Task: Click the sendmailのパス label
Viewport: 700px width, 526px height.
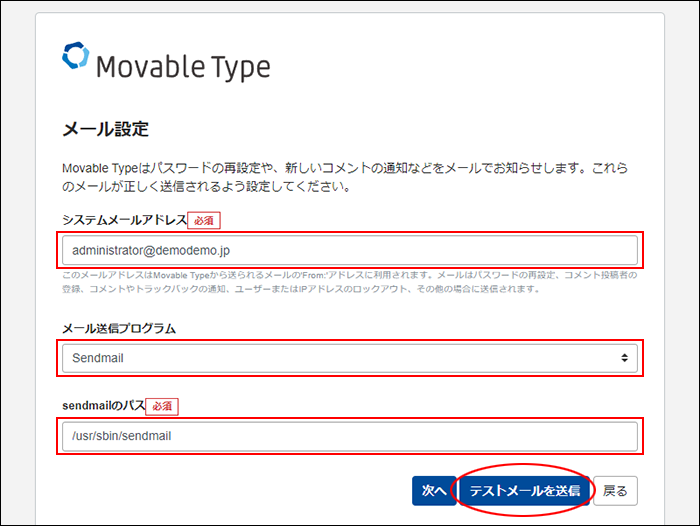Action: pyautogui.click(x=104, y=405)
